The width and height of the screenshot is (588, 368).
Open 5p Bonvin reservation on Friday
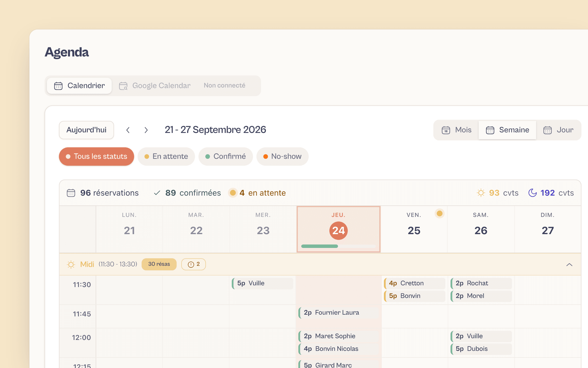[x=415, y=296]
